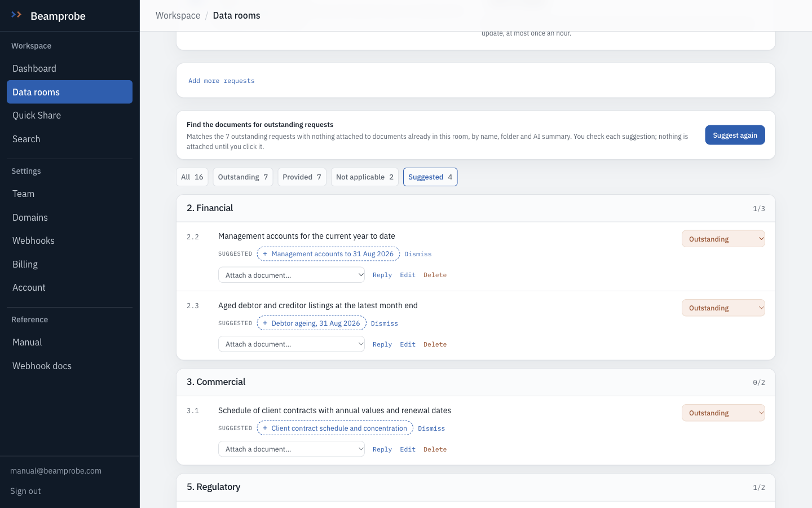Delete request 2.2
Image resolution: width=812 pixels, height=508 pixels.
[435, 275]
